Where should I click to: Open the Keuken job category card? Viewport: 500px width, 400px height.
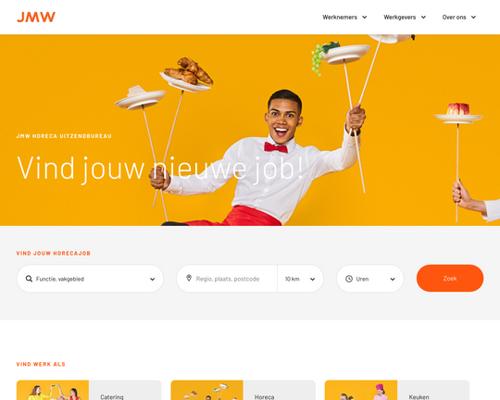397,390
